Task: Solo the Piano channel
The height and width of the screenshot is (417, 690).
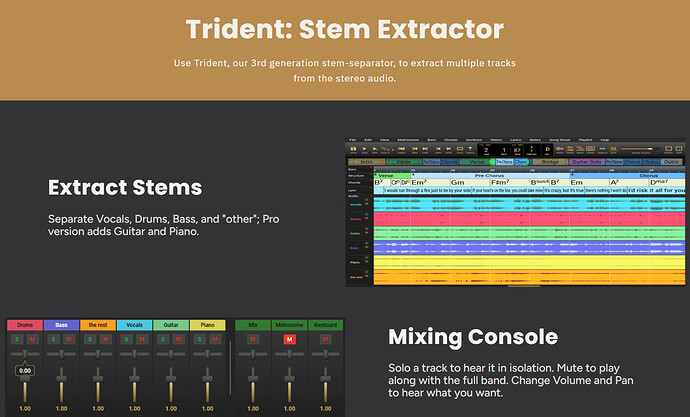Action: (200, 339)
